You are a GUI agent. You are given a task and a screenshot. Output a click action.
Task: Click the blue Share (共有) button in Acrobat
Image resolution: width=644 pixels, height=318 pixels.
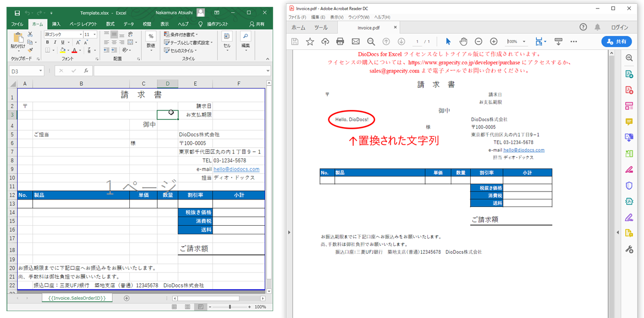617,41
